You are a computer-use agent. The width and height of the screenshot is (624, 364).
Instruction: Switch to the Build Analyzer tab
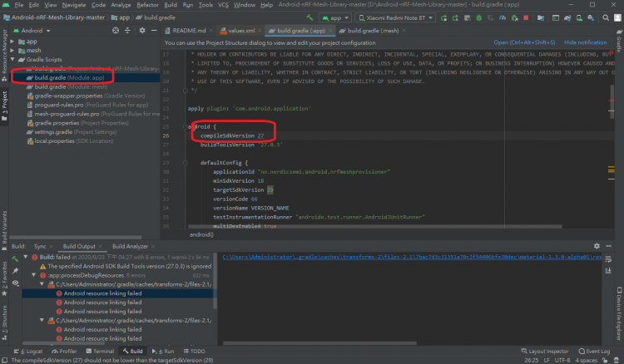(x=130, y=246)
